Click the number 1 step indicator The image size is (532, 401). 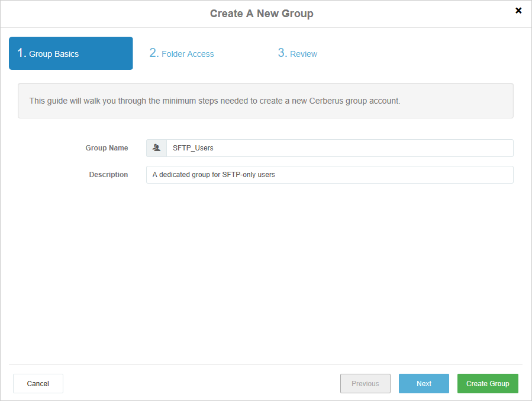(22, 53)
